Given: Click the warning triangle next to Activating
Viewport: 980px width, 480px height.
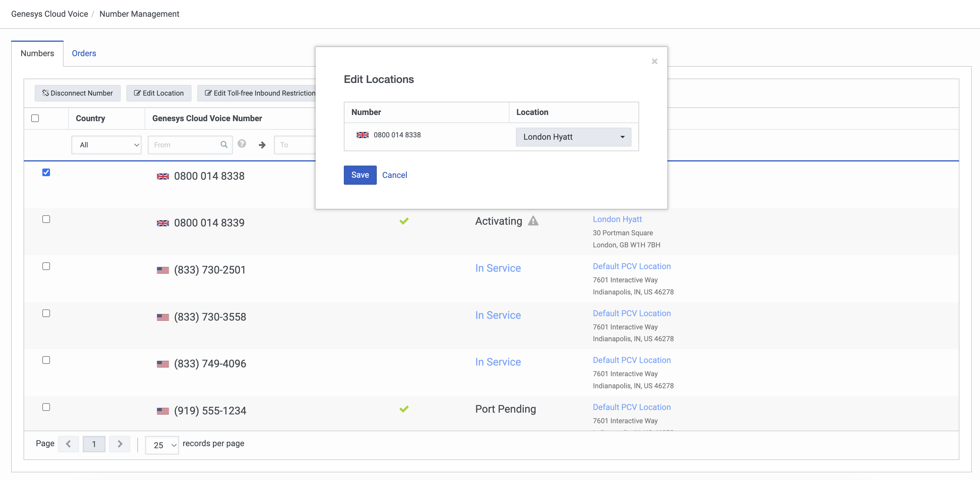Looking at the screenshot, I should pyautogui.click(x=533, y=221).
